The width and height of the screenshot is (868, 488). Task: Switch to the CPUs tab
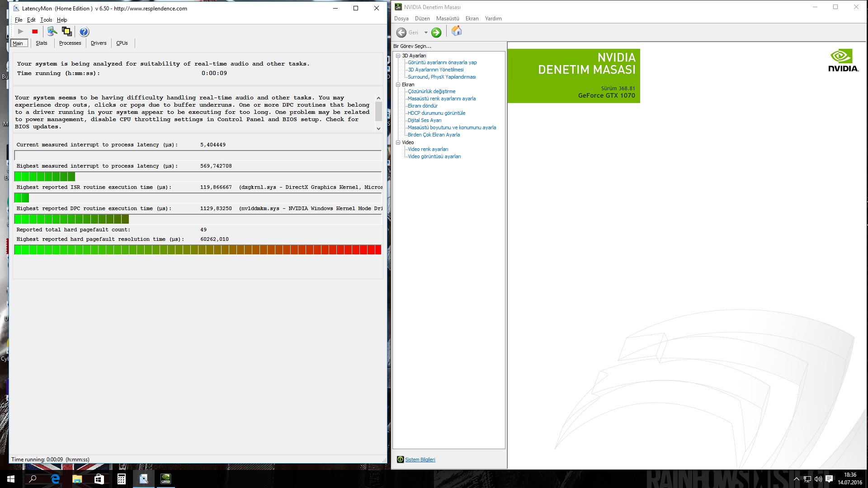122,43
